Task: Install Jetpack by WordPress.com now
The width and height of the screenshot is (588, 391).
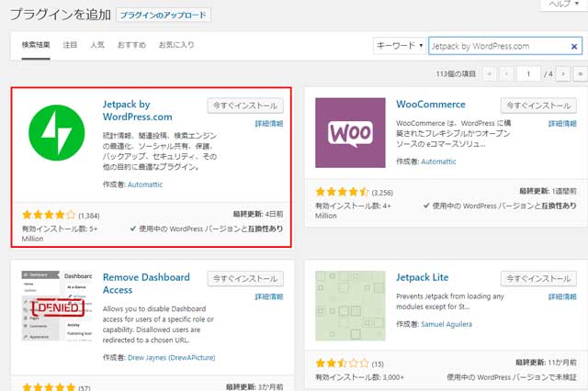Action: [245, 106]
